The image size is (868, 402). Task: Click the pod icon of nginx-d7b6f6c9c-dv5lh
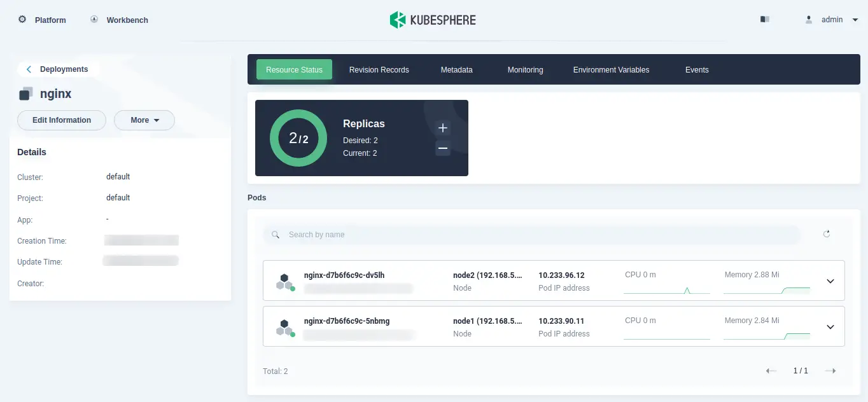tap(285, 282)
